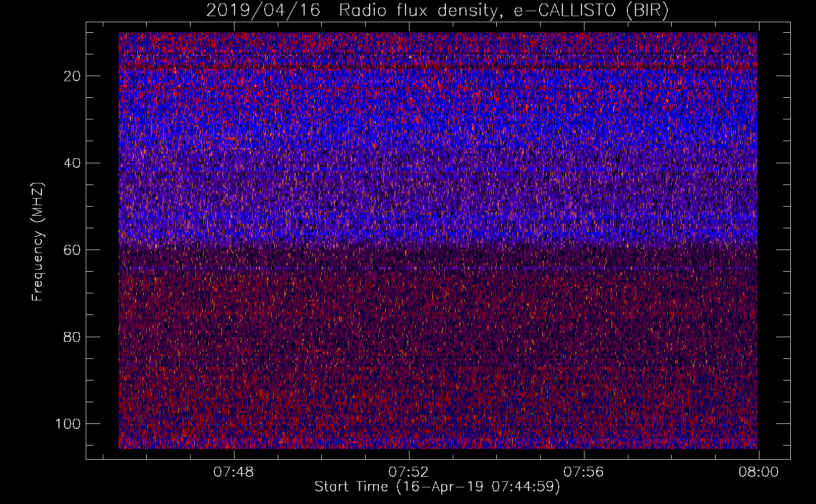816x504 pixels.
Task: Click the 40 frequency tick label
Action: pyautogui.click(x=73, y=163)
